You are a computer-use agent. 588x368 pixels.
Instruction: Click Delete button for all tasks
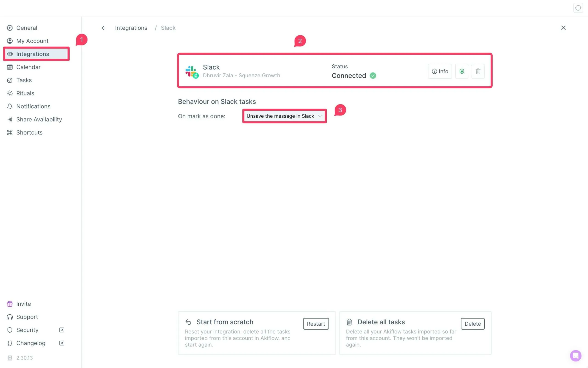[473, 324]
